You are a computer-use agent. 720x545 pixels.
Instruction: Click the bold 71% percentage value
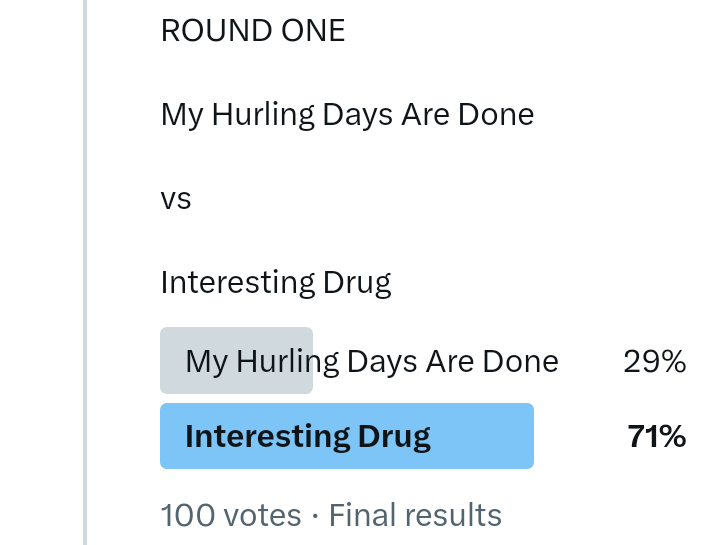(x=656, y=436)
